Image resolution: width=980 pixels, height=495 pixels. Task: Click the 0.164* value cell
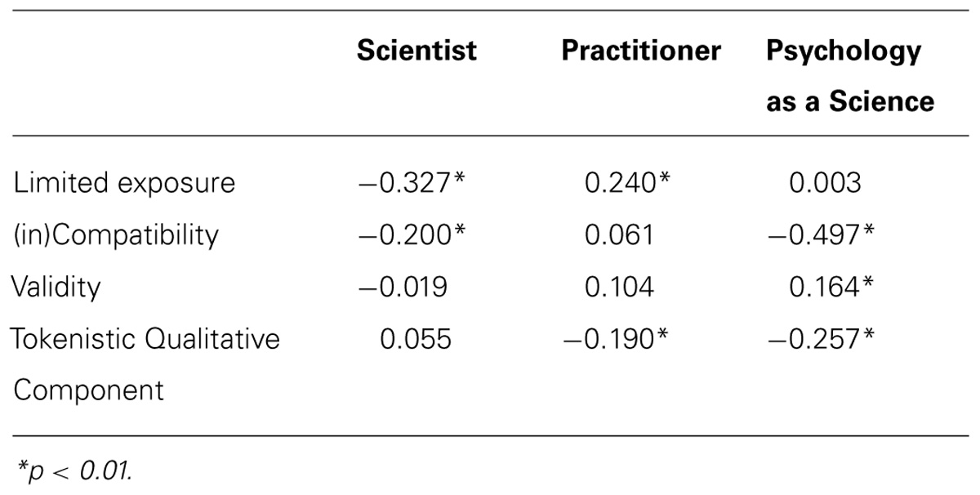coord(831,287)
